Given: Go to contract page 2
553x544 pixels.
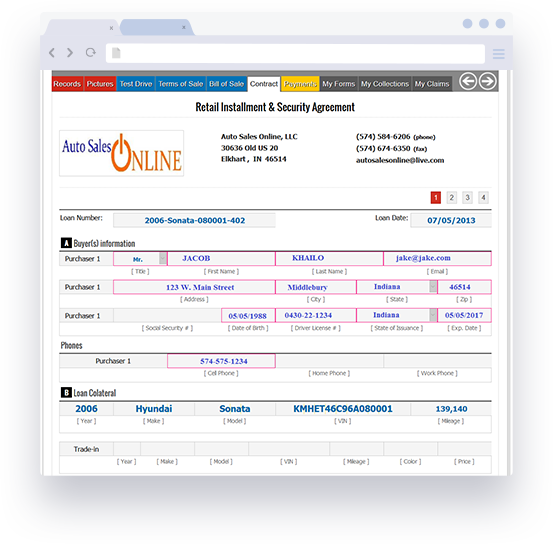Looking at the screenshot, I should click(451, 198).
